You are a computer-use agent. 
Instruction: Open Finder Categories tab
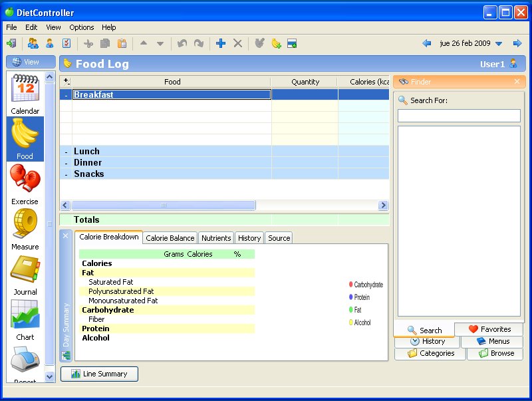431,354
